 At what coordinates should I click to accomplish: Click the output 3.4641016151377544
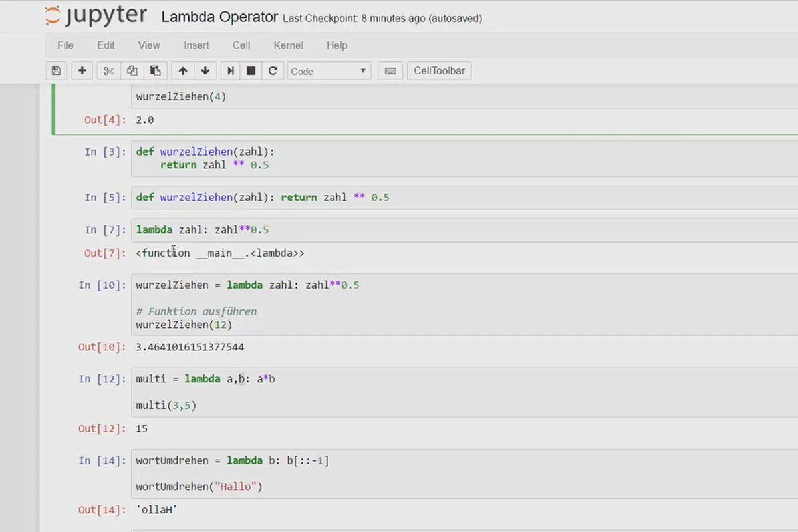point(190,348)
